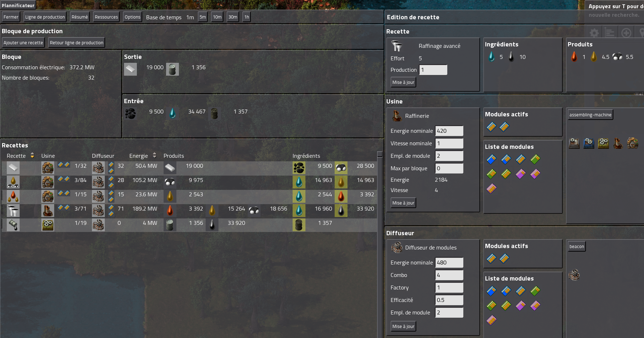The height and width of the screenshot is (338, 644).
Task: Pick green efficiency module 1 in Usine list
Action: pos(535,159)
